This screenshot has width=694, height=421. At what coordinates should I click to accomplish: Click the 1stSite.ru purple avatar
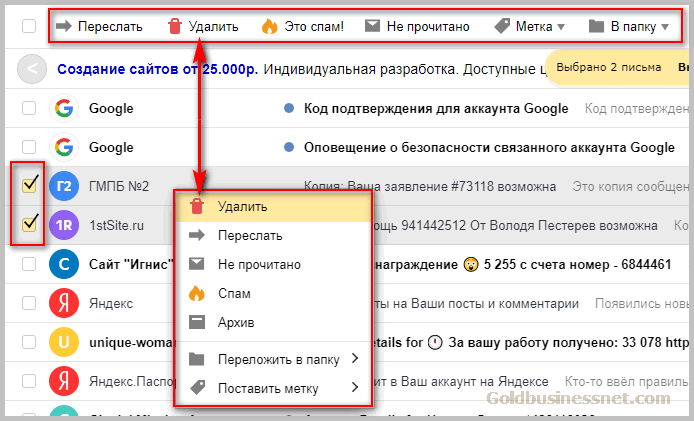point(64,225)
